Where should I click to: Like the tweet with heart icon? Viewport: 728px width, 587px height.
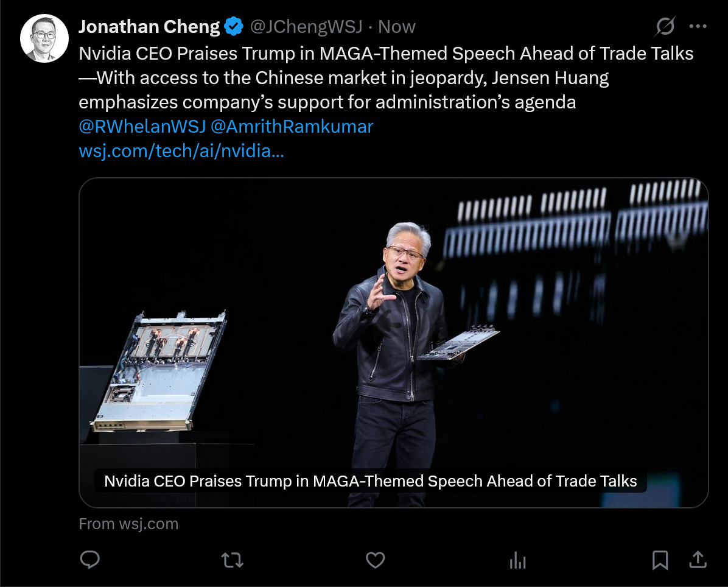(375, 560)
